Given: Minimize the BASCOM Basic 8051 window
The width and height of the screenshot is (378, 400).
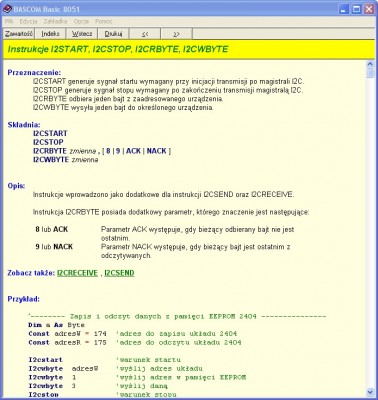Looking at the screenshot, I should [x=344, y=9].
